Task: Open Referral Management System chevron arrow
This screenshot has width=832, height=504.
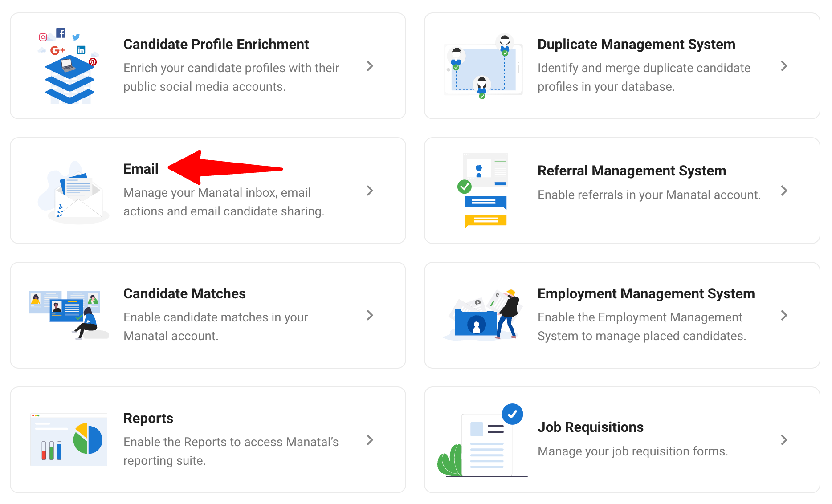Action: pos(784,191)
